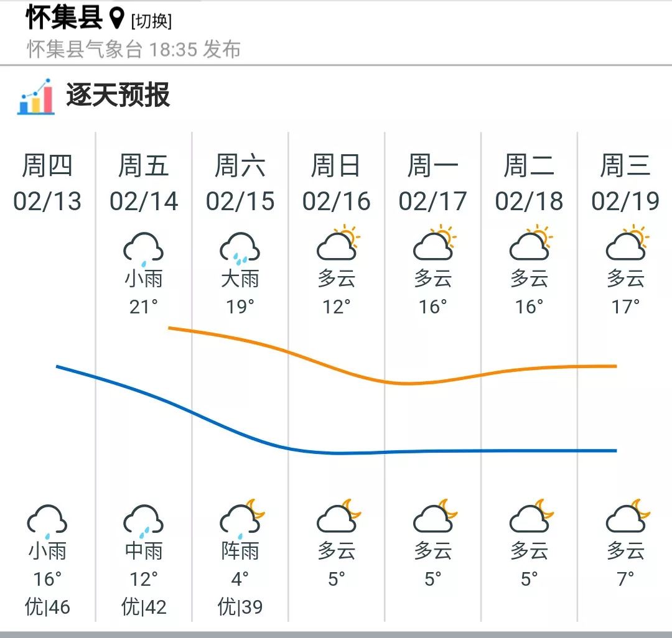Click the 21° temperature value under Friday
672x638 pixels.
pos(144,305)
